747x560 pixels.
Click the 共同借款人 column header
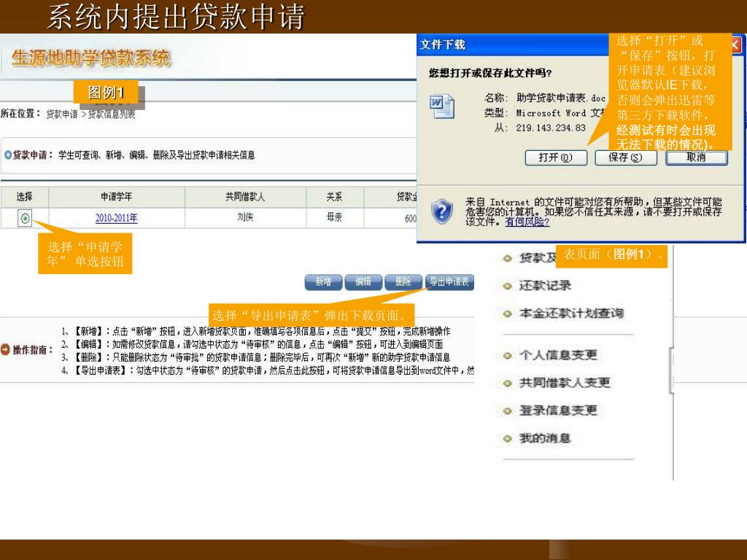click(x=245, y=197)
